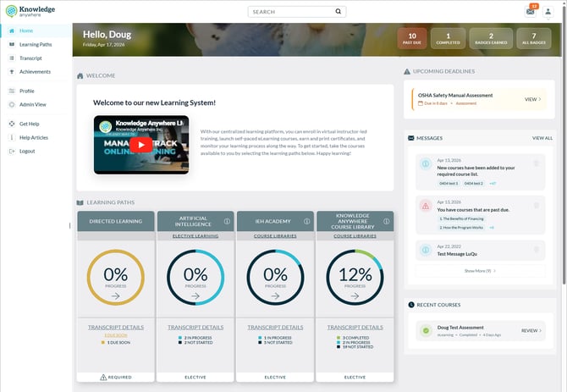Viewport: 567px width, 392px height.
Task: Click the Artificial Intelligence progress arrow
Action: click(195, 296)
